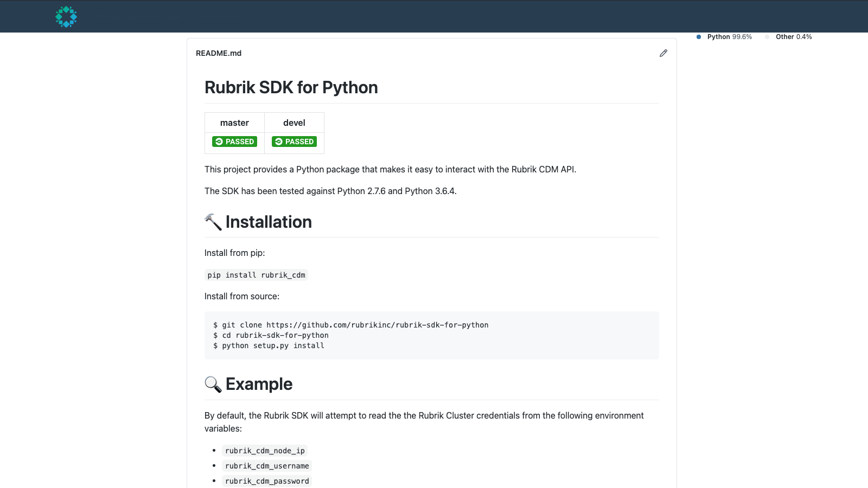This screenshot has width=868, height=488.
Task: Click the git clone command line
Action: click(x=351, y=325)
